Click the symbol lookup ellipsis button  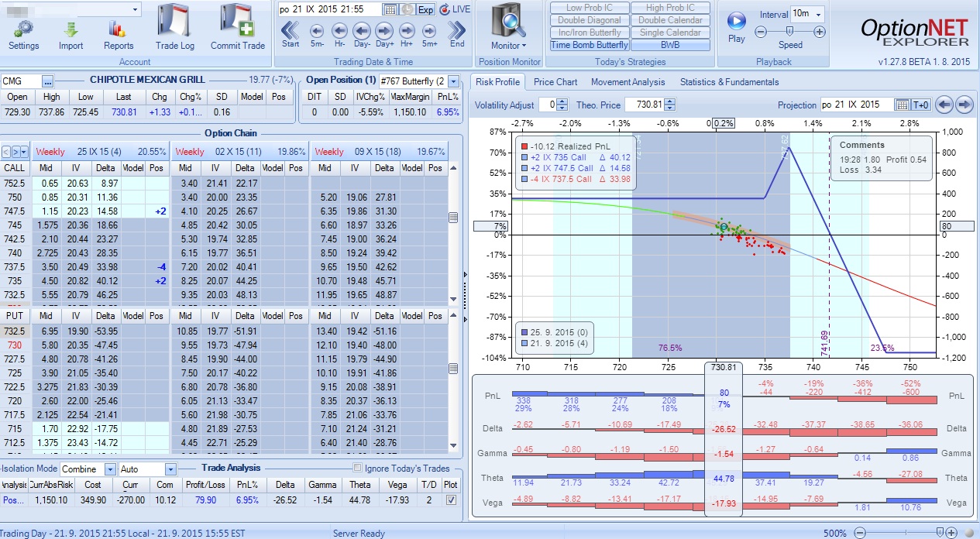[47, 81]
